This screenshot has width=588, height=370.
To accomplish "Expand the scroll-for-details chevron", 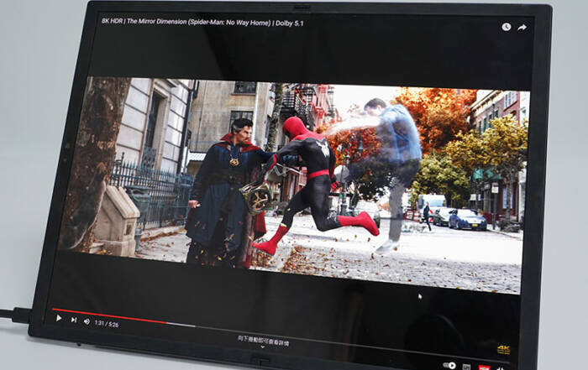I will pos(262,347).
